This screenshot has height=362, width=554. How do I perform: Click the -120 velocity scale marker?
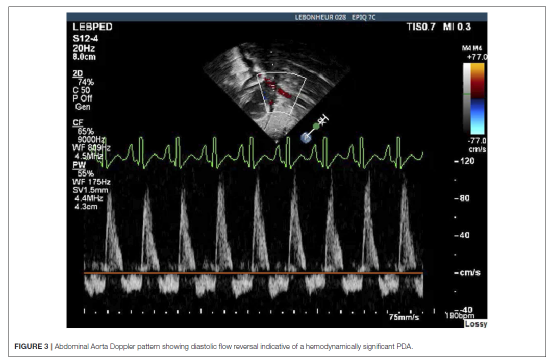(x=465, y=161)
